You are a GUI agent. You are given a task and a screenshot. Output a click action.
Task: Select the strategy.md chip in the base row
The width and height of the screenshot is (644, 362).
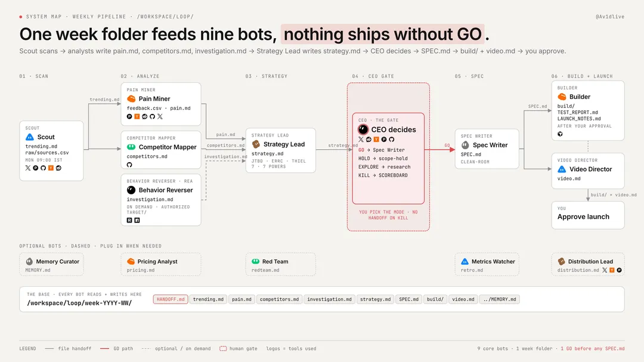click(x=376, y=299)
